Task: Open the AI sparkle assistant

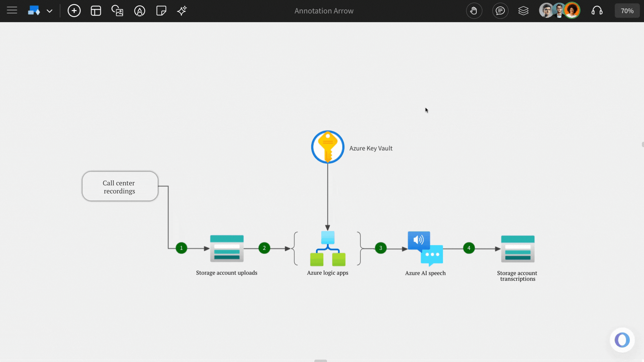Action: point(182,10)
